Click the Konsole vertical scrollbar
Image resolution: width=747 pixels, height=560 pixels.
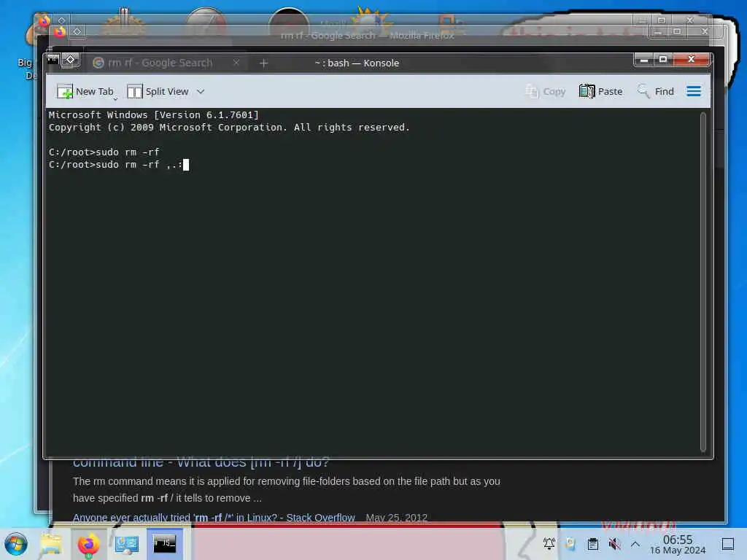click(x=703, y=282)
